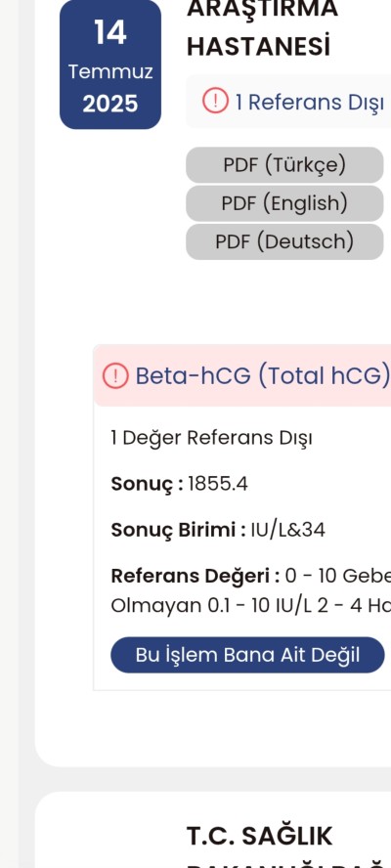Open the T.C. SAĞLIK entry heading
The height and width of the screenshot is (868, 391).
point(259,837)
